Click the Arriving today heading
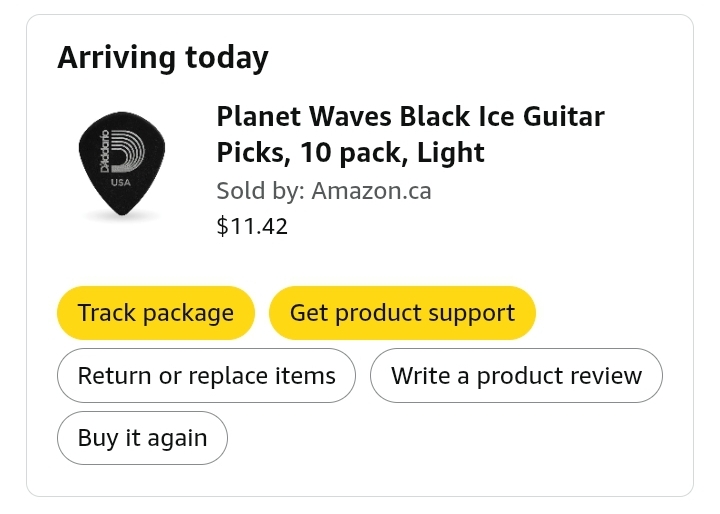Screen dimensions: 720x514 [162, 58]
